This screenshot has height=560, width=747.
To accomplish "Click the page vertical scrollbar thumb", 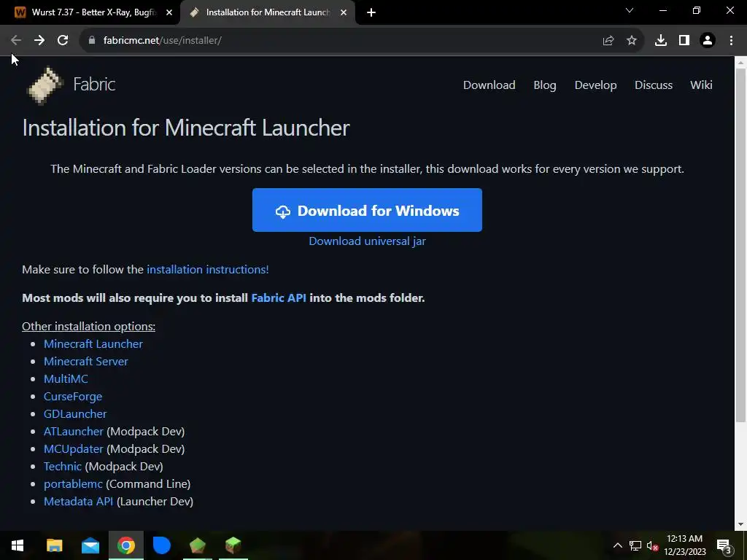I will (x=740, y=245).
